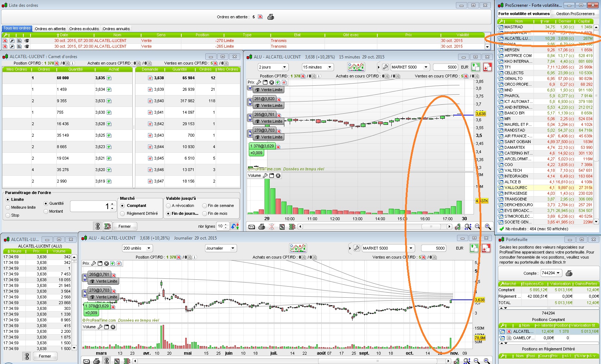Print the order list in Liste des ordres

point(271,17)
